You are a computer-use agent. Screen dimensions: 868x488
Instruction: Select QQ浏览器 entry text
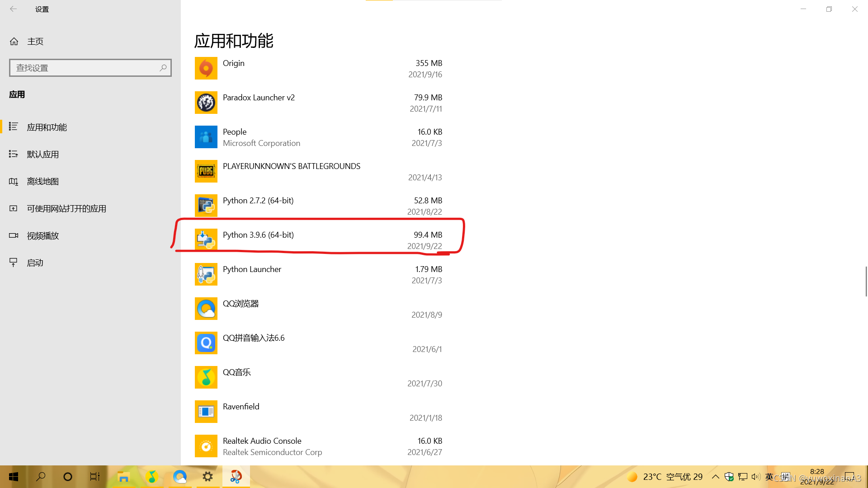(241, 304)
